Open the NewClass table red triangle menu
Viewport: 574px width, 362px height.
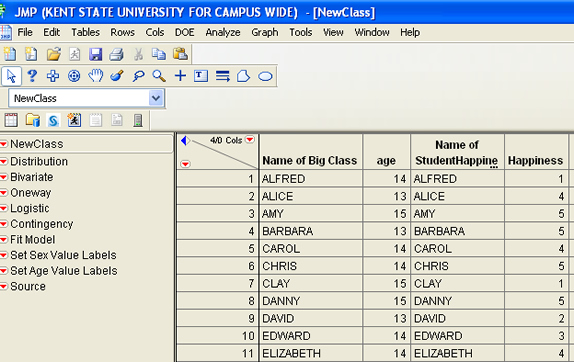tap(4, 144)
